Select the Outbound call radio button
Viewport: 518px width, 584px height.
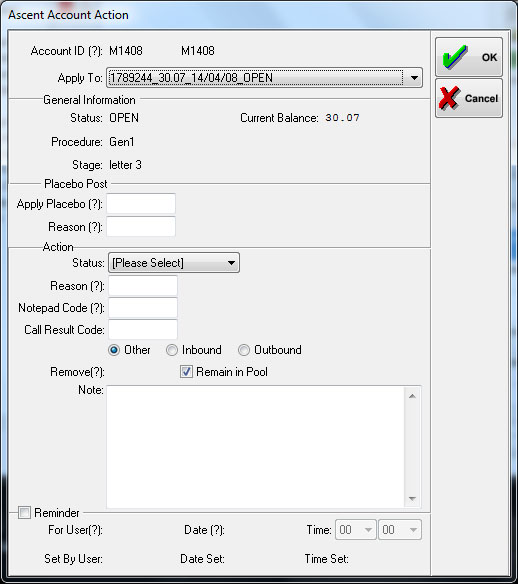tap(244, 350)
